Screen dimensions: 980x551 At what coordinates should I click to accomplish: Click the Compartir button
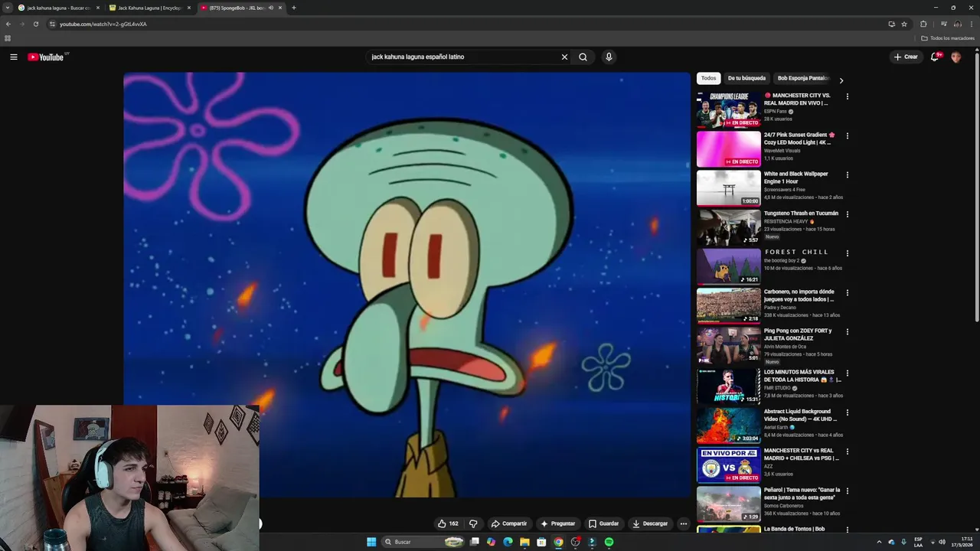tap(509, 523)
